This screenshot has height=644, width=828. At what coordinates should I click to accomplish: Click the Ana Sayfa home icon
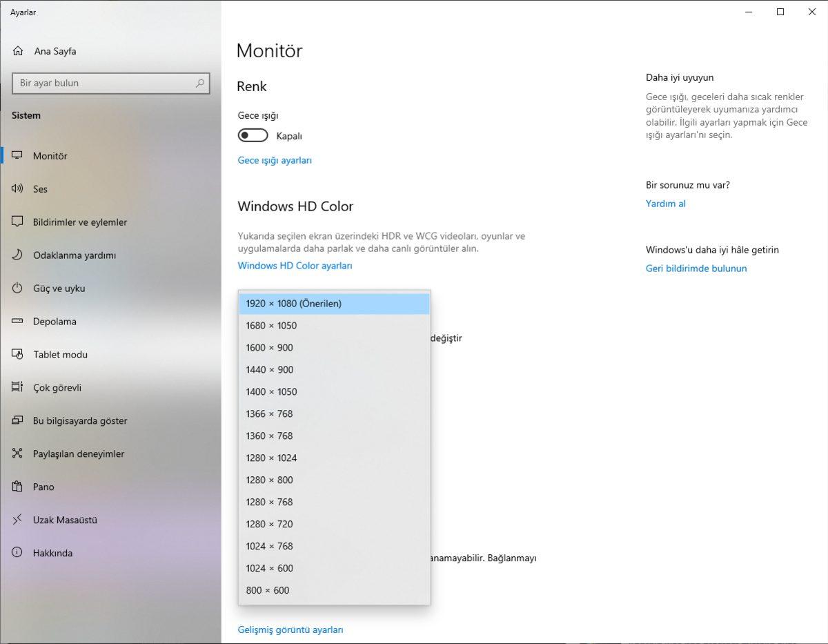(x=17, y=50)
